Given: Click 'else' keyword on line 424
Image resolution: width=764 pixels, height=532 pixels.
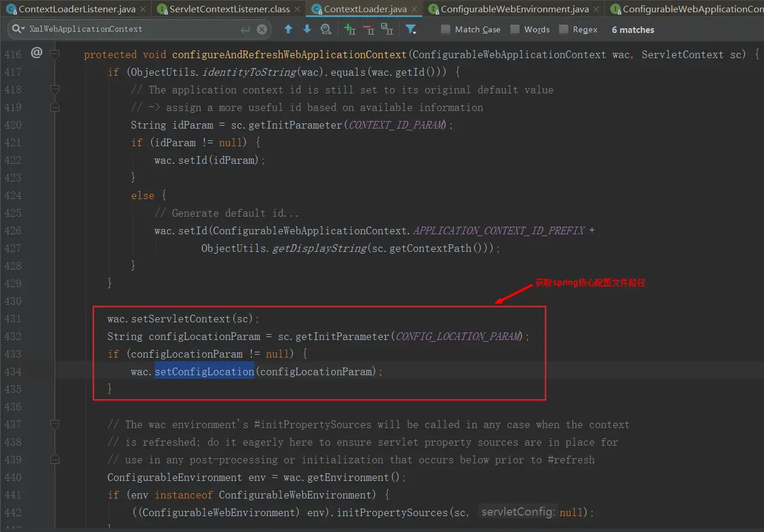Looking at the screenshot, I should [x=143, y=196].
